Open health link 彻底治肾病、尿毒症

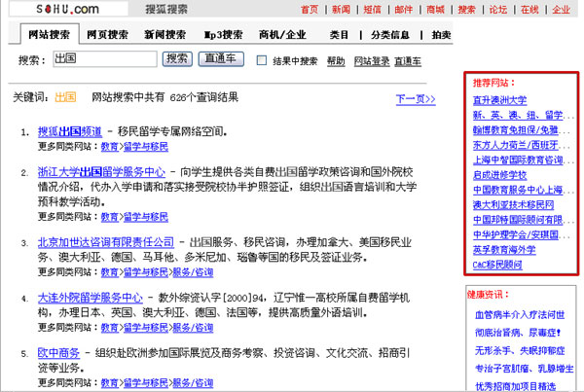[x=518, y=333]
